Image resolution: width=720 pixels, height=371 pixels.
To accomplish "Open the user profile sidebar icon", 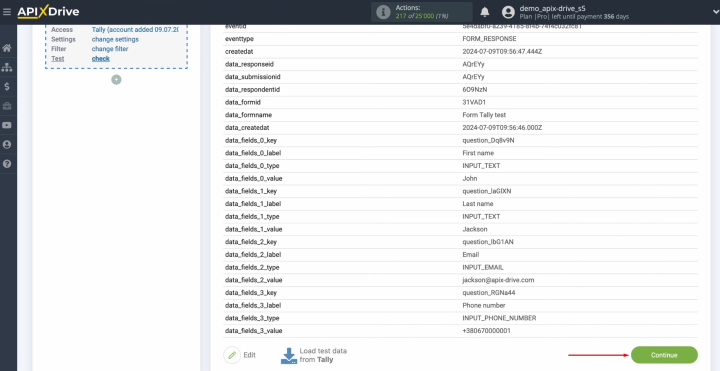I will [7, 145].
